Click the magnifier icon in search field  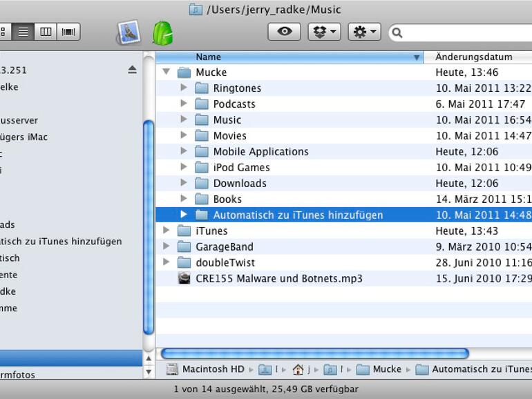(x=397, y=33)
